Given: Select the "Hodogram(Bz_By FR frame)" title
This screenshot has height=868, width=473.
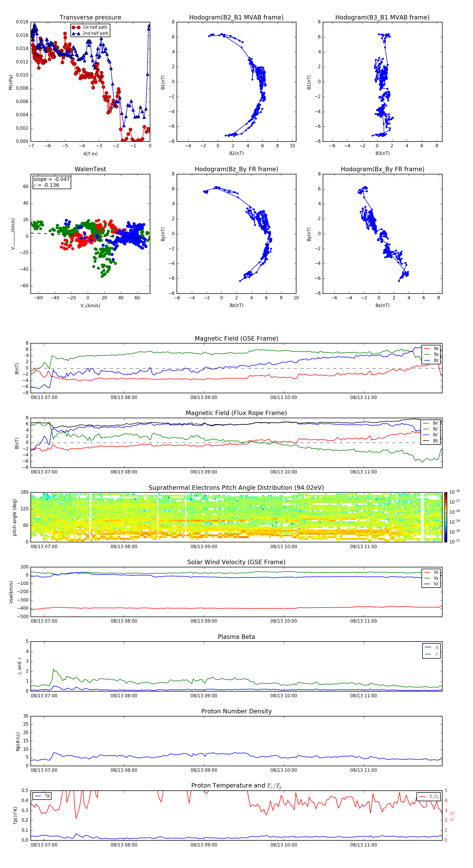Looking at the screenshot, I should pyautogui.click(x=236, y=169).
